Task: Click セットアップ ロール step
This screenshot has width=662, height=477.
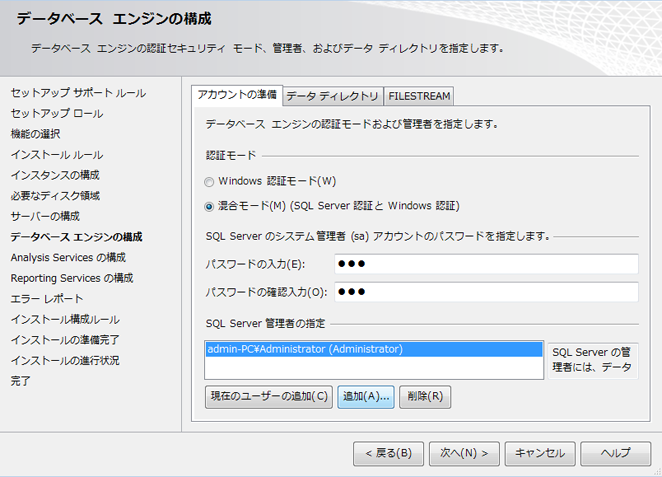Action: [57, 114]
